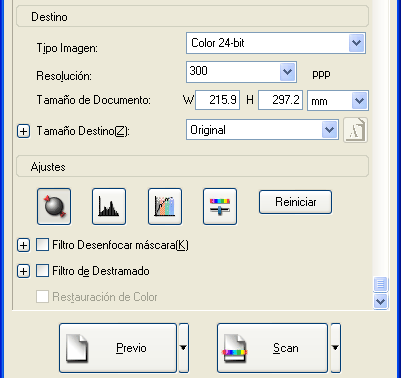Screen dimensions: 401x378
Task: Click the Destino section header
Action: click(192, 16)
